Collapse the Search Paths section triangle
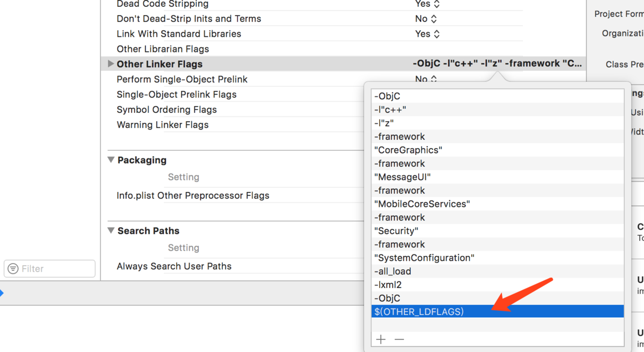This screenshot has height=352, width=644. pyautogui.click(x=111, y=230)
